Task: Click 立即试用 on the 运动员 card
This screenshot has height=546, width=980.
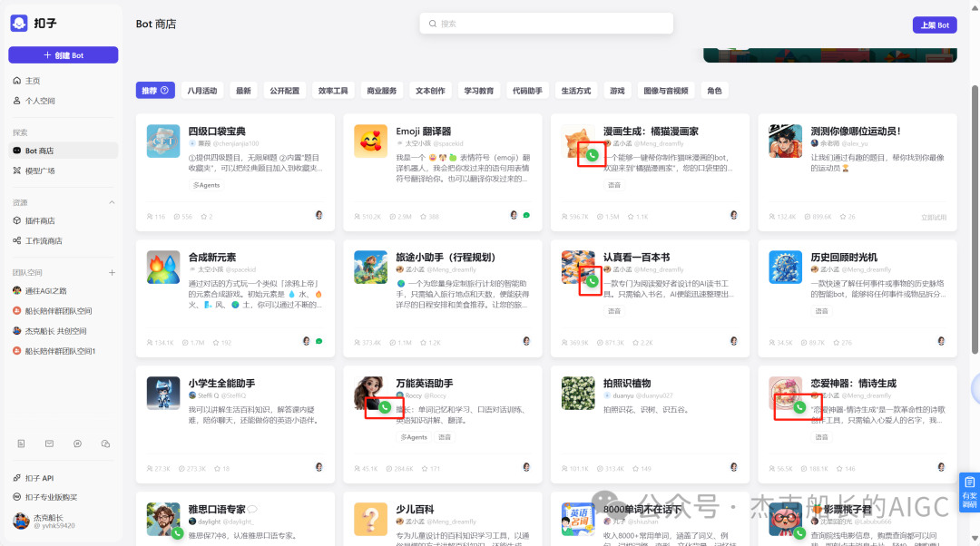Action: (x=934, y=218)
